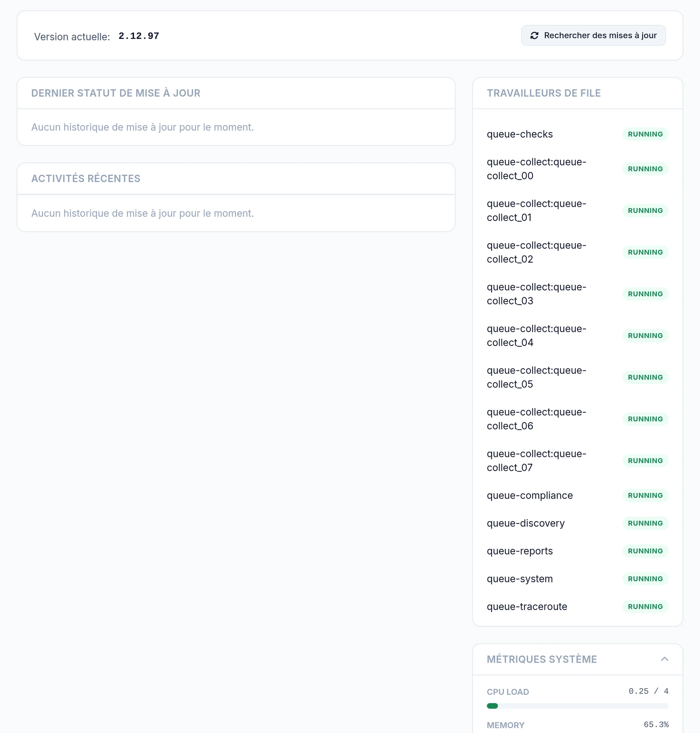Click RUNNING badge for queue-checks
This screenshot has height=733, width=700.
tap(645, 134)
